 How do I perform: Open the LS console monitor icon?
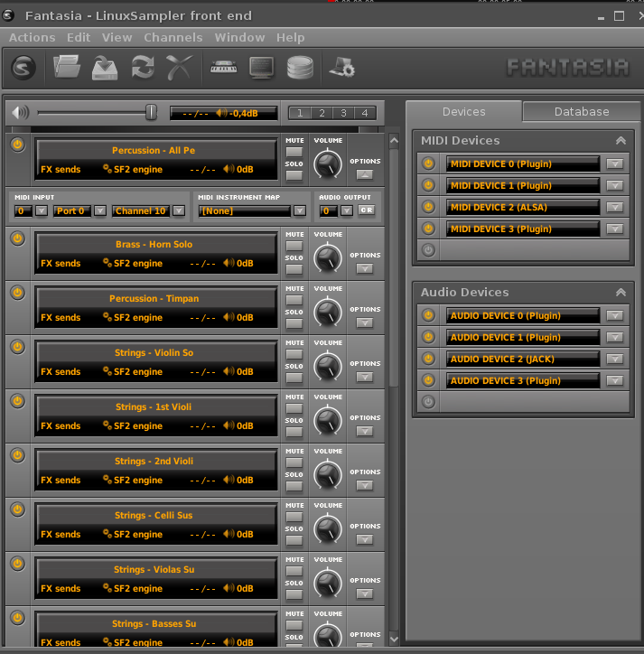262,68
